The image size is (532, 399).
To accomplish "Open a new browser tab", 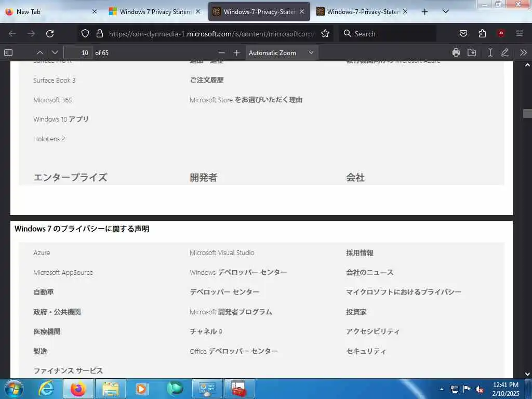I will 424,12.
